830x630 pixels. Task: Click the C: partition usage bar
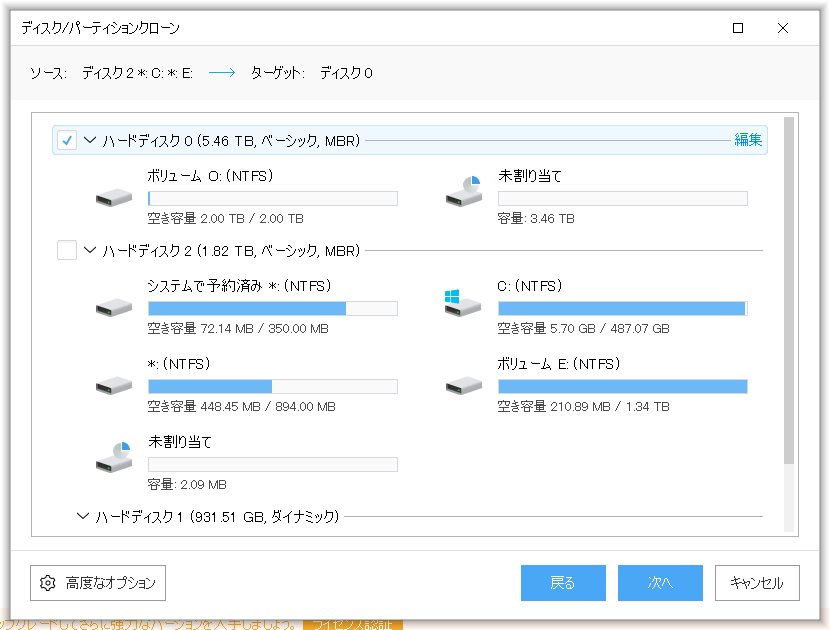pyautogui.click(x=622, y=308)
